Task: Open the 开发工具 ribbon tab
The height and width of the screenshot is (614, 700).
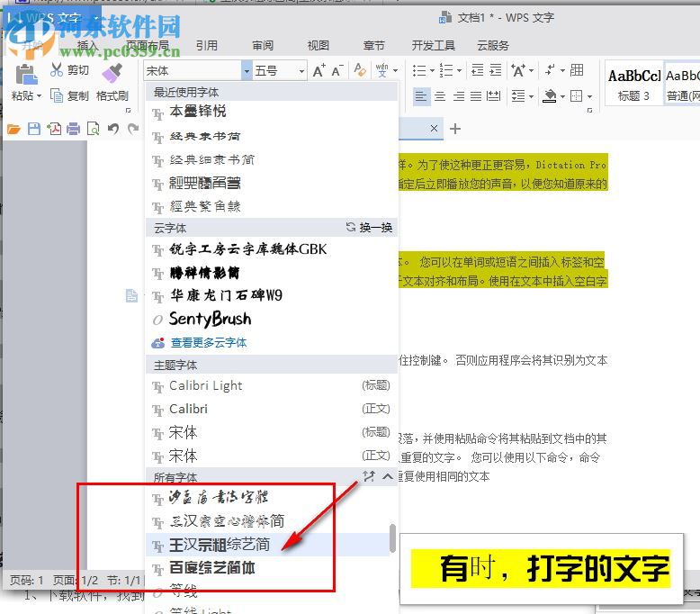Action: (433, 45)
